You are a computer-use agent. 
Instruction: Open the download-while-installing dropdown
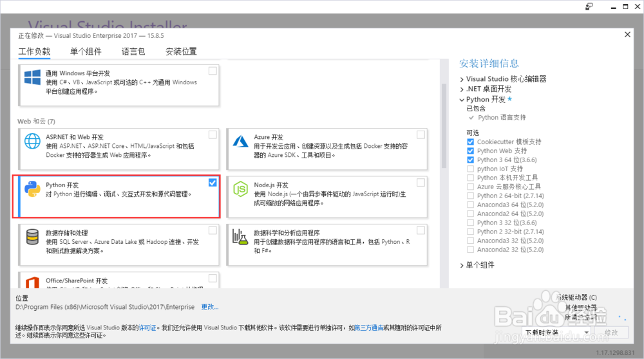tap(557, 333)
